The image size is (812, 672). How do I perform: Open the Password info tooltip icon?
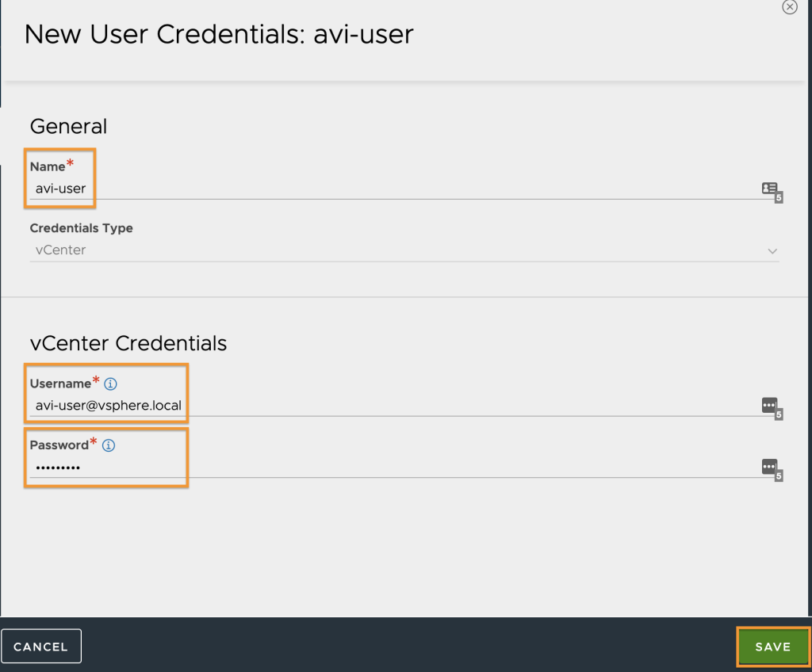click(108, 445)
